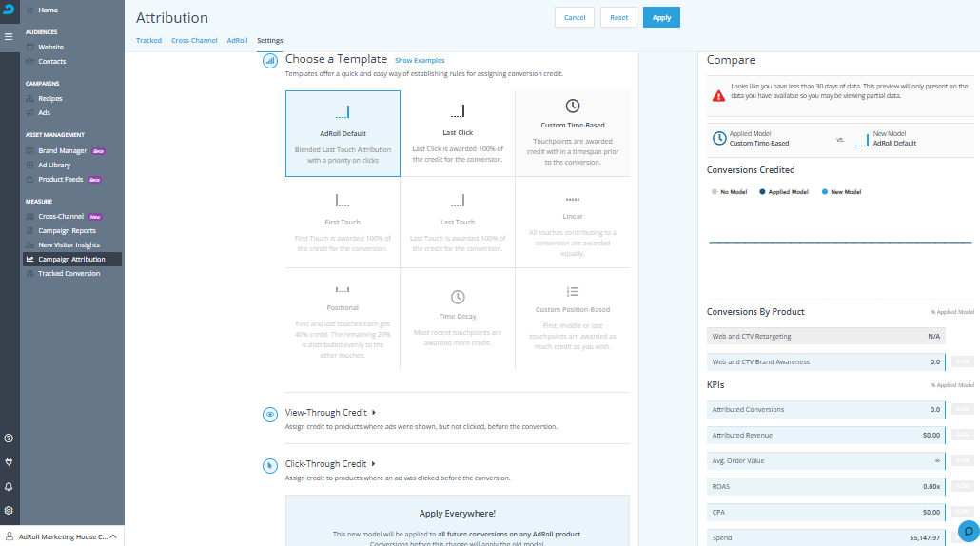980x546 pixels.
Task: Open Ad Library in sidebar
Action: [x=54, y=165]
